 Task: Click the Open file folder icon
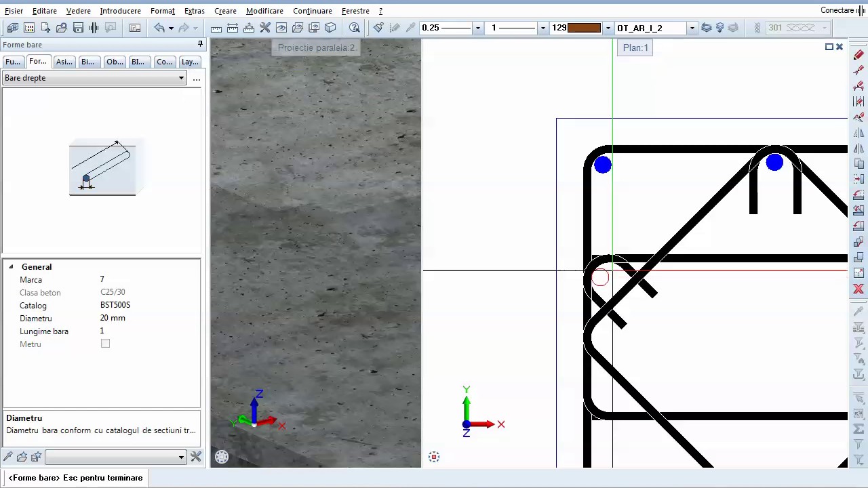pos(62,28)
